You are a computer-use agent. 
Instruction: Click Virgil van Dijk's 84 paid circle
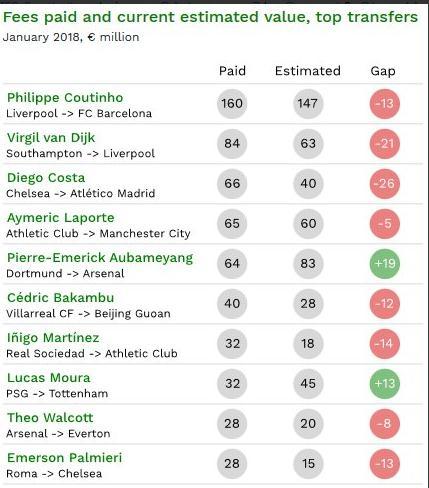click(x=232, y=144)
